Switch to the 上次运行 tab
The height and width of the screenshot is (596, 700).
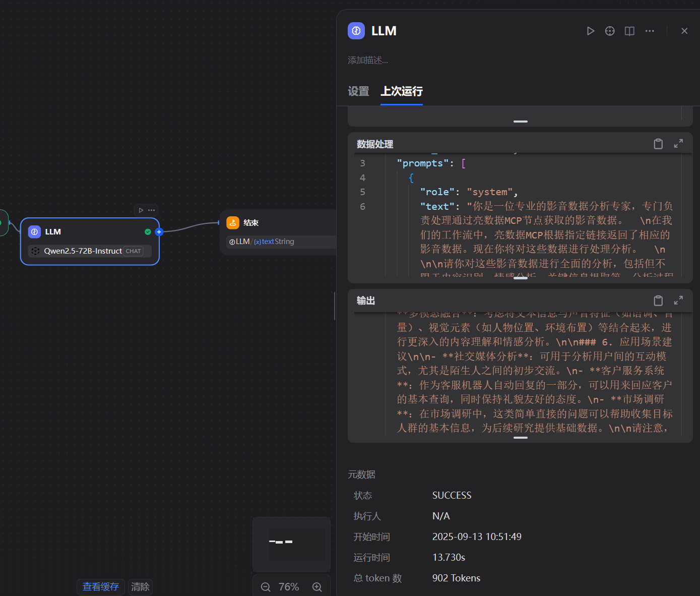click(402, 91)
